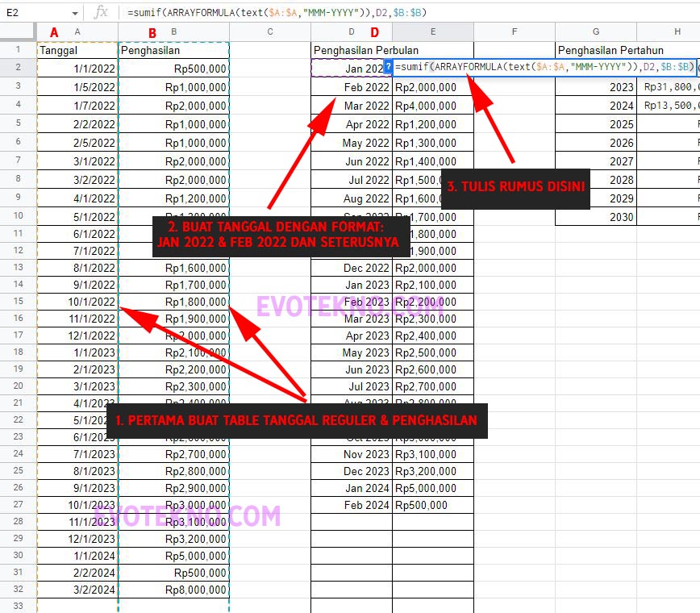Screen dimensions: 700x613
Task: Select Rp3,100,000 next to Nov 2023
Action: tap(433, 454)
